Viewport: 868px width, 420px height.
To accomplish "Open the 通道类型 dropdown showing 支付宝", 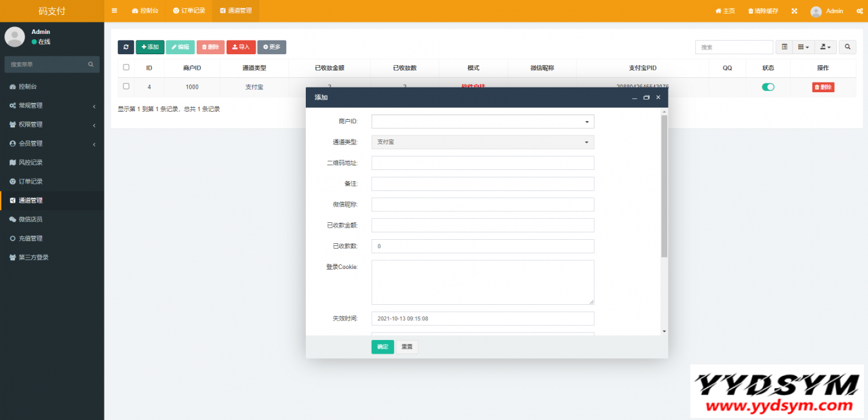I will tap(482, 142).
